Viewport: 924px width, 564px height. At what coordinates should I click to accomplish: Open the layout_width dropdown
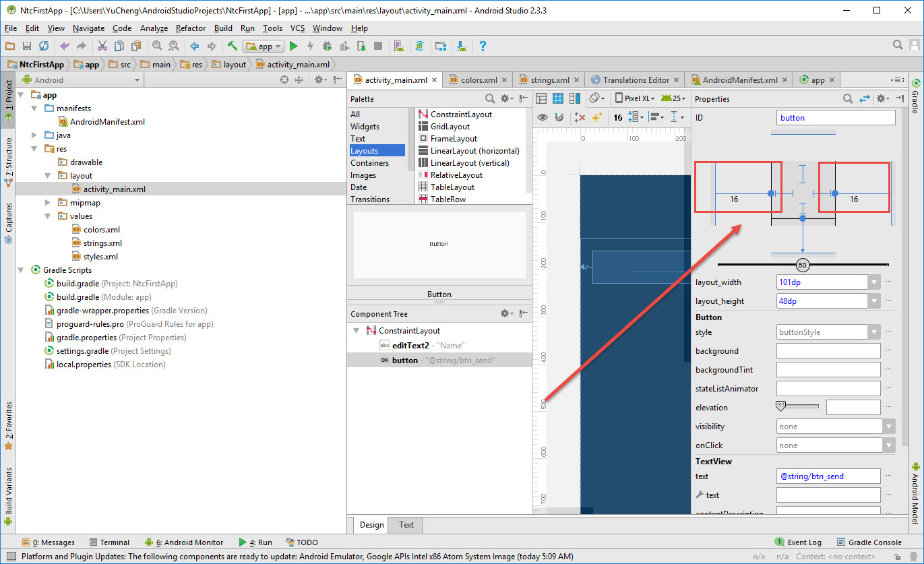[874, 282]
